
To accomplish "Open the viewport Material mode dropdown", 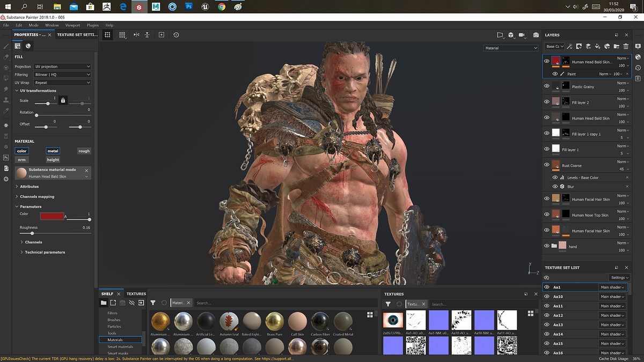I will coord(511,48).
